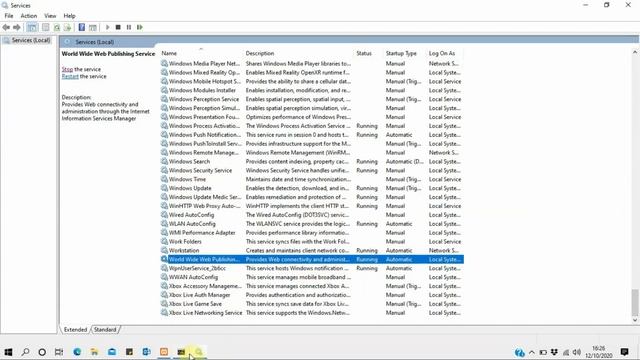Click the Restart Service toolbar icon
Viewport: 640px width, 360px height.
140,27
